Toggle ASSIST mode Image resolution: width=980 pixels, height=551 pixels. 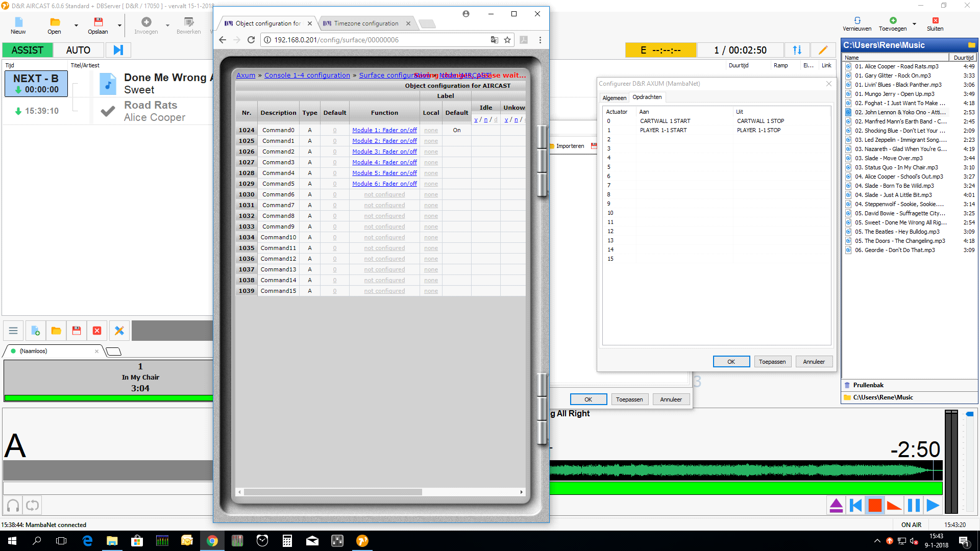(x=27, y=50)
